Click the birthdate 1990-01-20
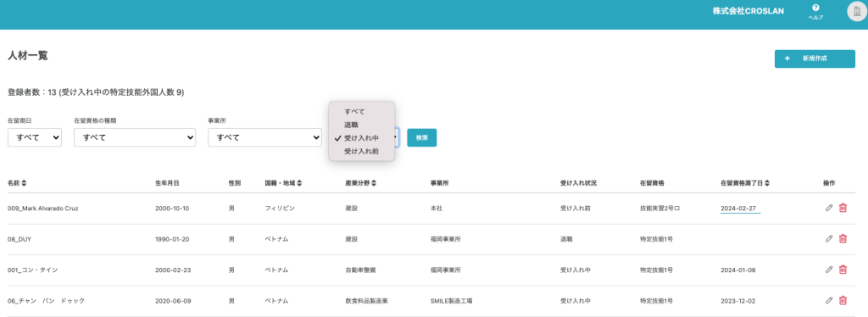868x317 pixels. pyautogui.click(x=173, y=240)
